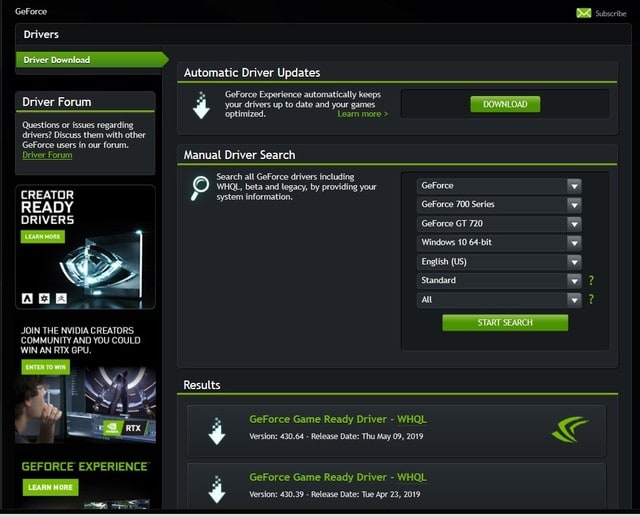Click the NVIDIA logo on the 430.64 result

[570, 429]
